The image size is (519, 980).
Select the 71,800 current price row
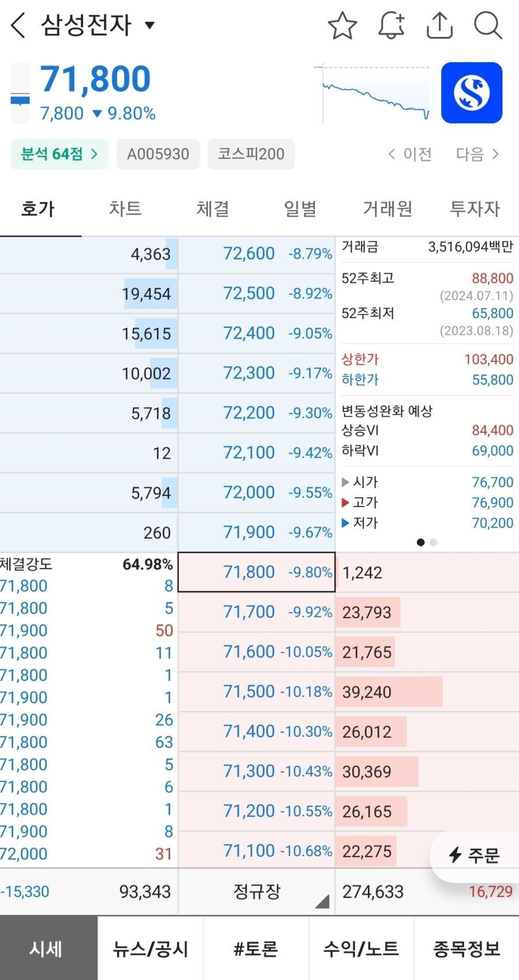pyautogui.click(x=257, y=572)
